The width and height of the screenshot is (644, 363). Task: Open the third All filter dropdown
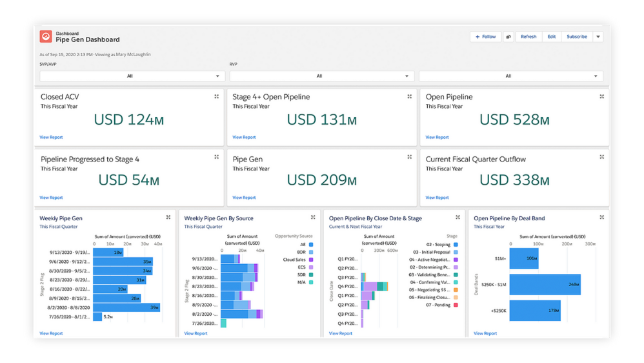pyautogui.click(x=511, y=76)
